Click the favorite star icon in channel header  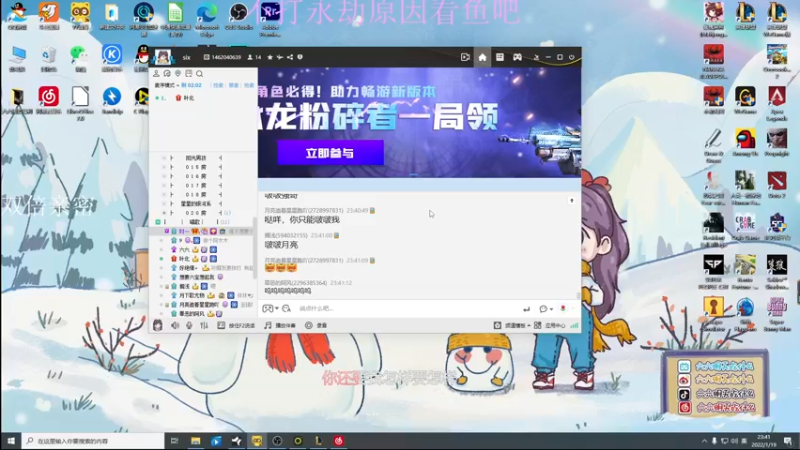pyautogui.click(x=270, y=57)
